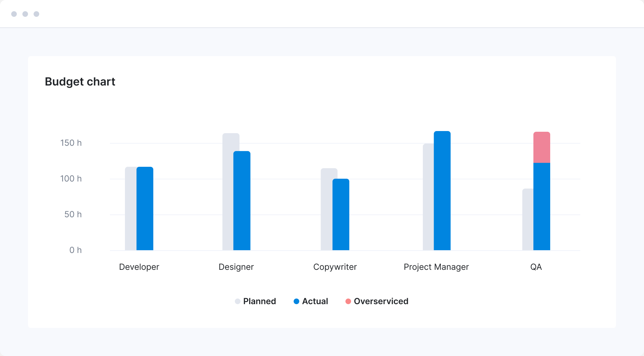Click the QA axis label

click(536, 267)
